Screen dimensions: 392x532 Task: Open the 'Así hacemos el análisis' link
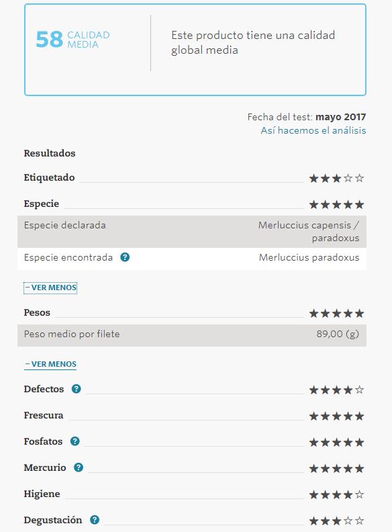point(313,130)
